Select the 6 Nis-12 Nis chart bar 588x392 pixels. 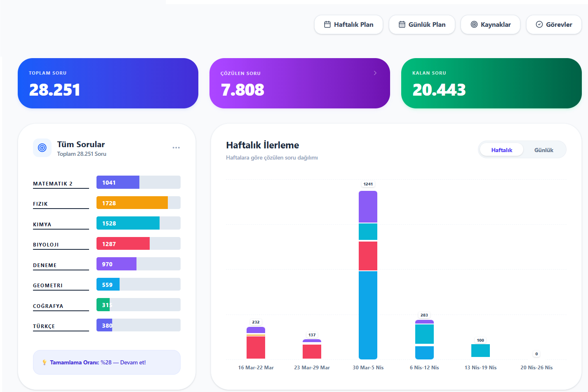[424, 340]
